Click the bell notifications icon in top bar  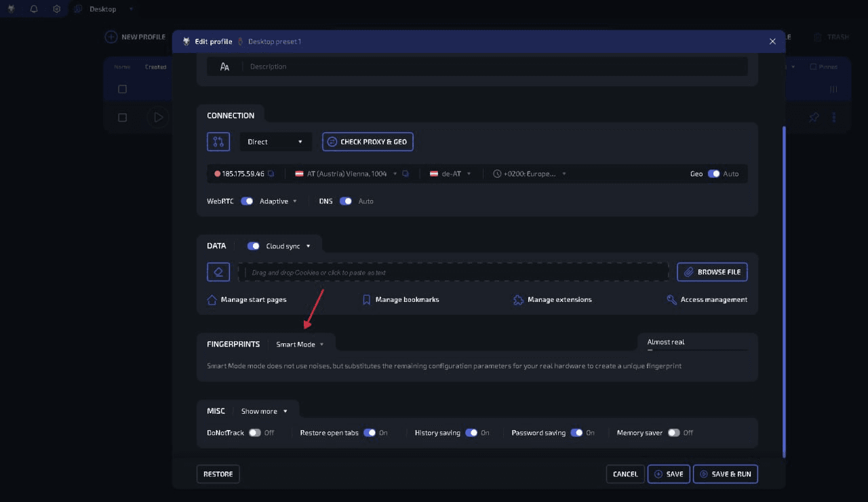[x=34, y=9]
